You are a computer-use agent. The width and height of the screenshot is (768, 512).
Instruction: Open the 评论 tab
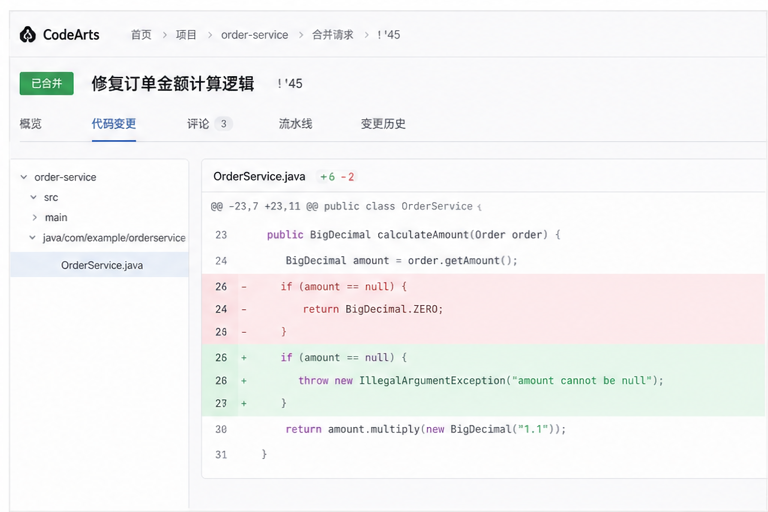tap(198, 123)
